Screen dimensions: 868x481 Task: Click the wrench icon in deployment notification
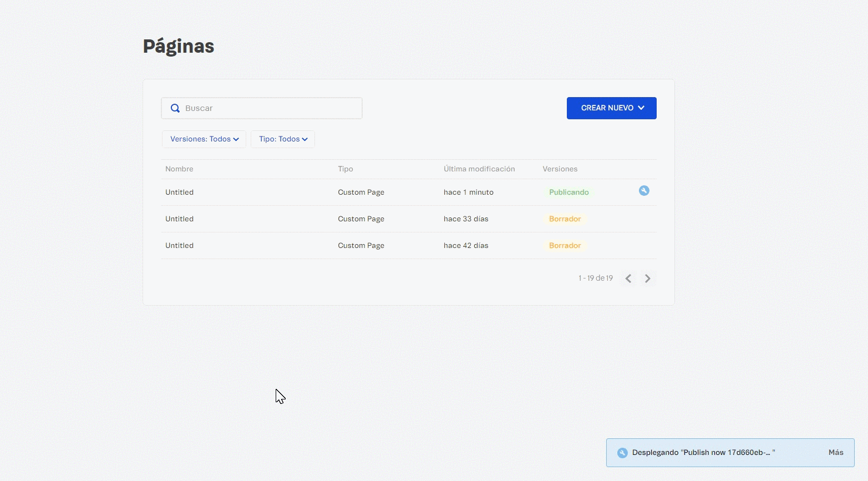point(622,453)
